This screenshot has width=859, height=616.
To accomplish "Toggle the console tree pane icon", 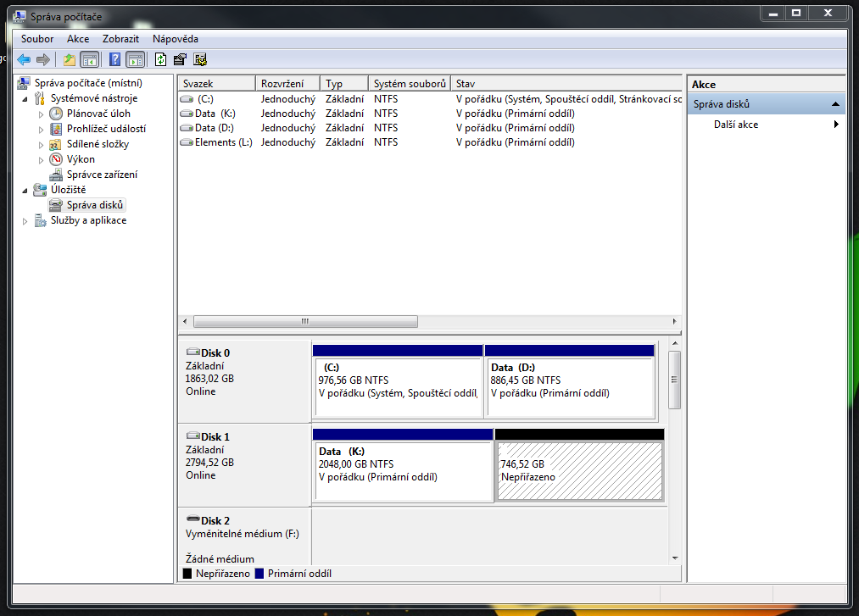I will click(x=90, y=59).
